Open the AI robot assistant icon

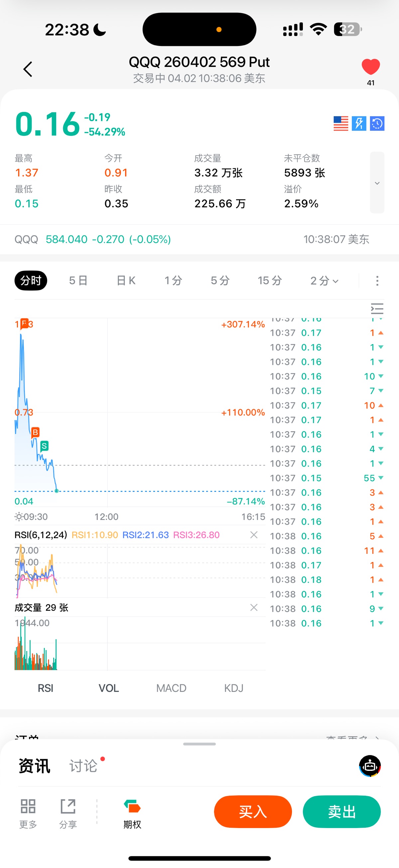[370, 766]
